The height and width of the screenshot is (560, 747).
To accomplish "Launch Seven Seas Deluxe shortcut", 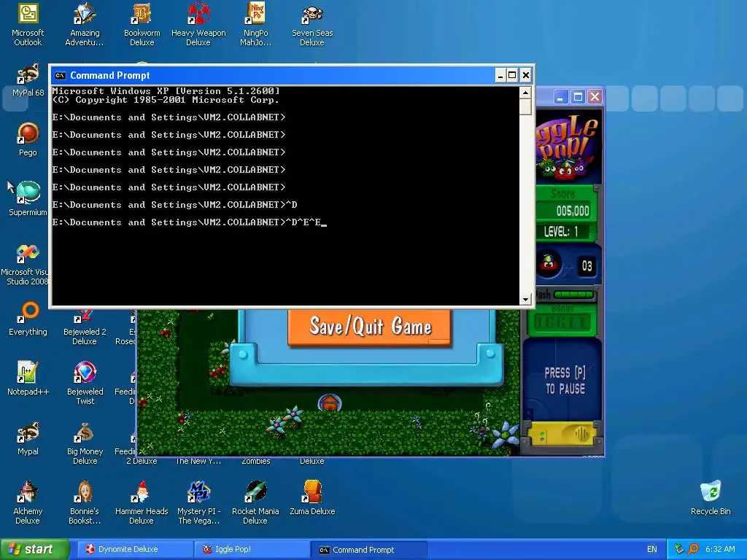I will 312,25.
